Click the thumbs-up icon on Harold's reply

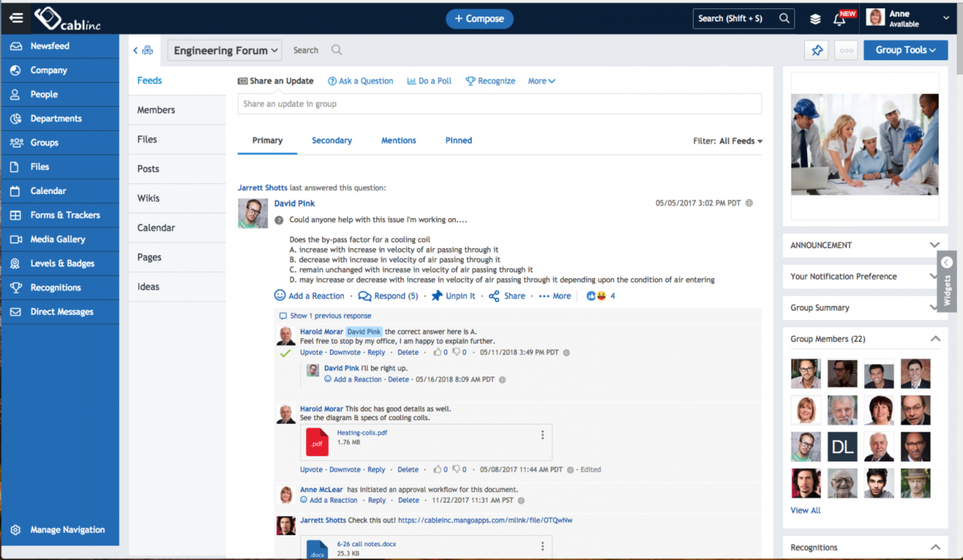point(438,353)
